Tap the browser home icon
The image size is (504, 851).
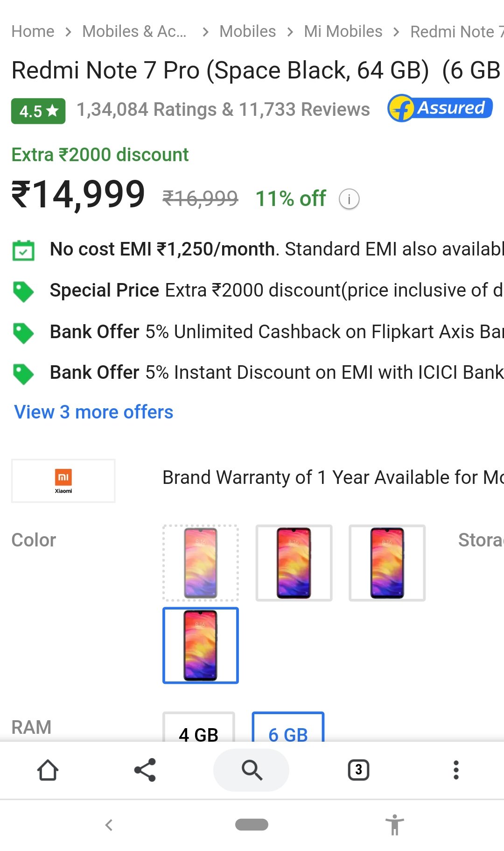[48, 770]
